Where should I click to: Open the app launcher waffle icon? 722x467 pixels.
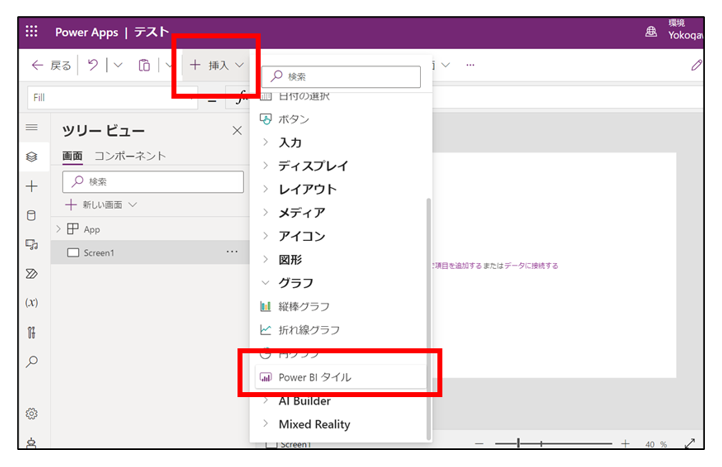[x=31, y=31]
